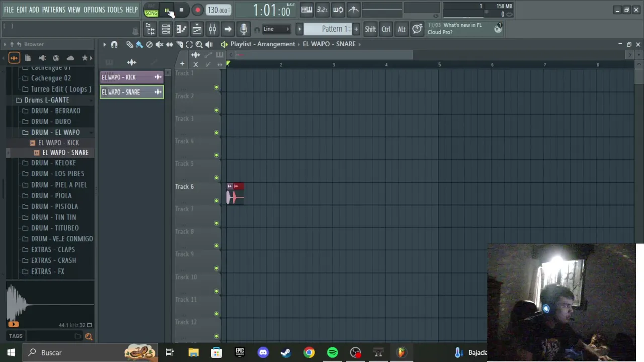Choose the Select tool in playlist
Image resolution: width=644 pixels, height=362 pixels.
tap(189, 45)
